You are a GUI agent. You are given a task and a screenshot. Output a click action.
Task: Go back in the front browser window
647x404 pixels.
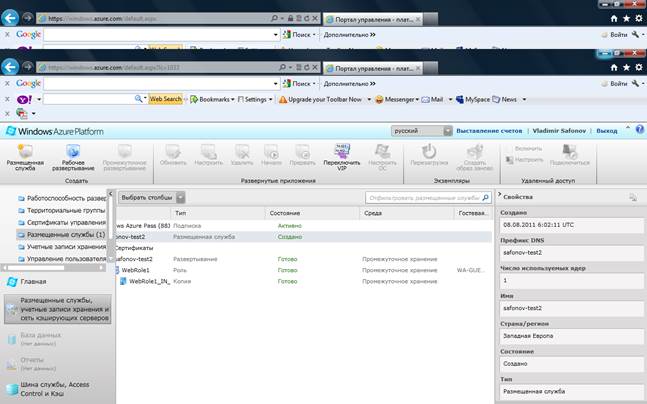(x=10, y=67)
